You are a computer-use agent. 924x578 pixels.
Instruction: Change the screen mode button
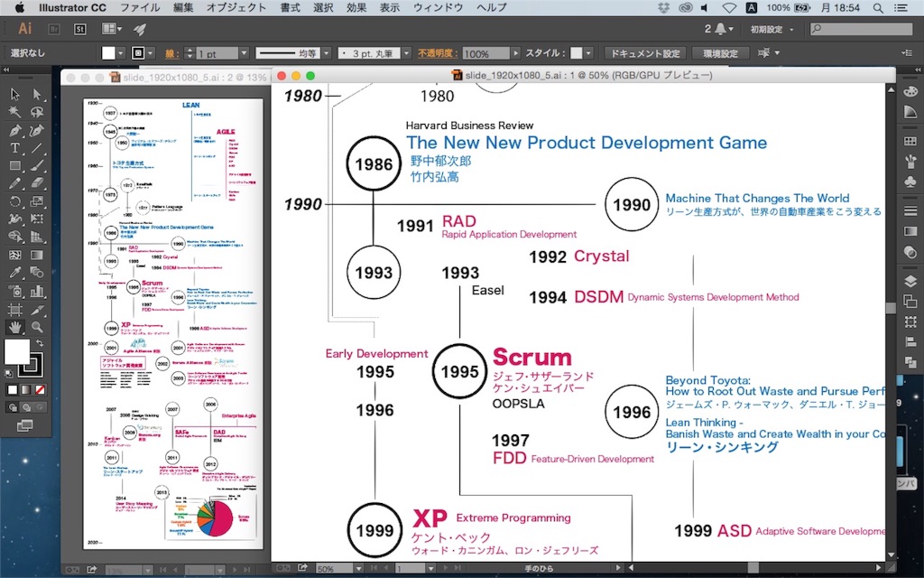tap(24, 426)
